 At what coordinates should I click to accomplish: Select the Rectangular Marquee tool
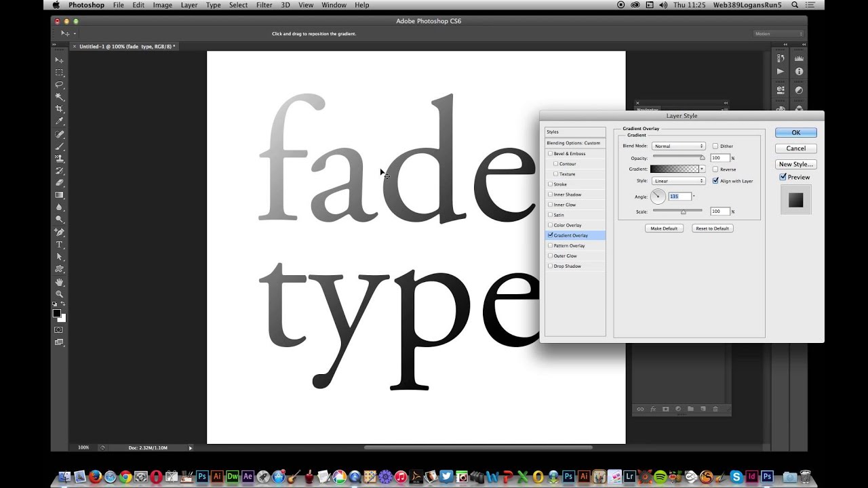pos(59,73)
